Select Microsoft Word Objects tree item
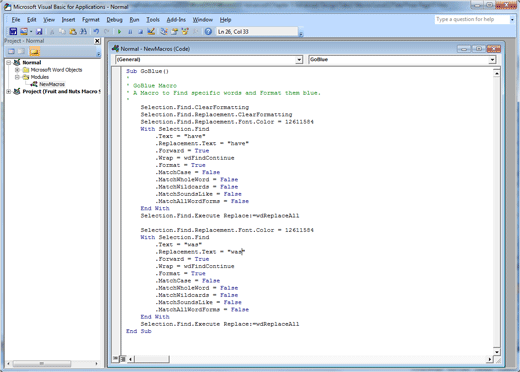 click(x=56, y=70)
